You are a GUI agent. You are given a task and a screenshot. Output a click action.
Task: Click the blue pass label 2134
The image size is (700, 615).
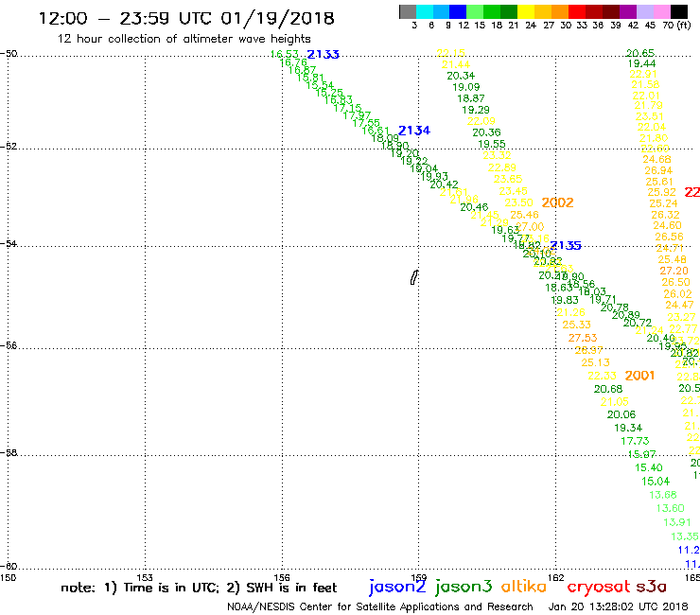tap(413, 131)
